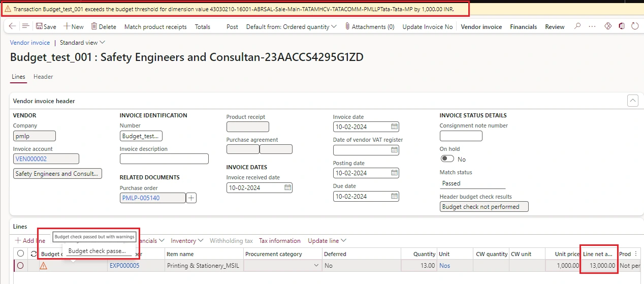Image resolution: width=644 pixels, height=284 pixels.
Task: Refresh the page
Action: click(x=635, y=26)
